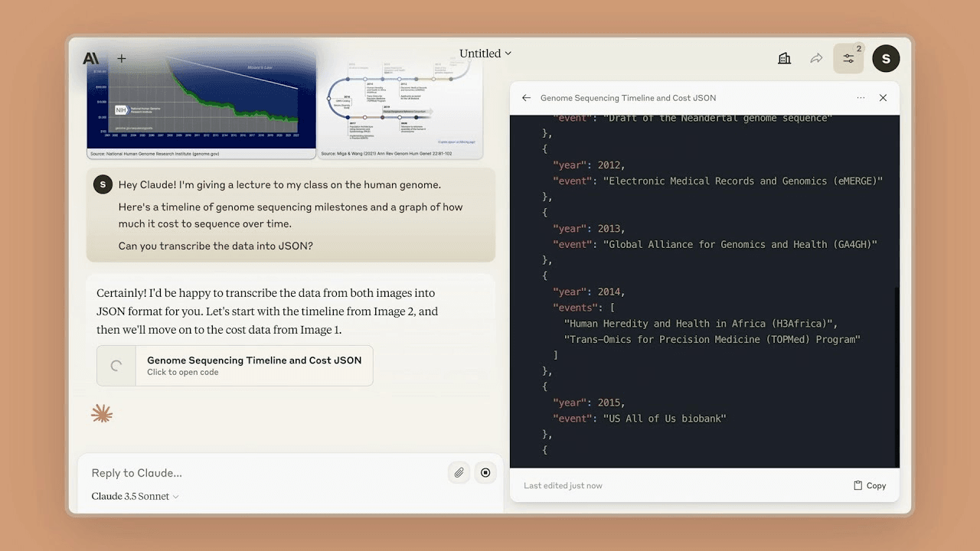Start a new chat with plus icon
980x551 pixels.
(x=121, y=59)
